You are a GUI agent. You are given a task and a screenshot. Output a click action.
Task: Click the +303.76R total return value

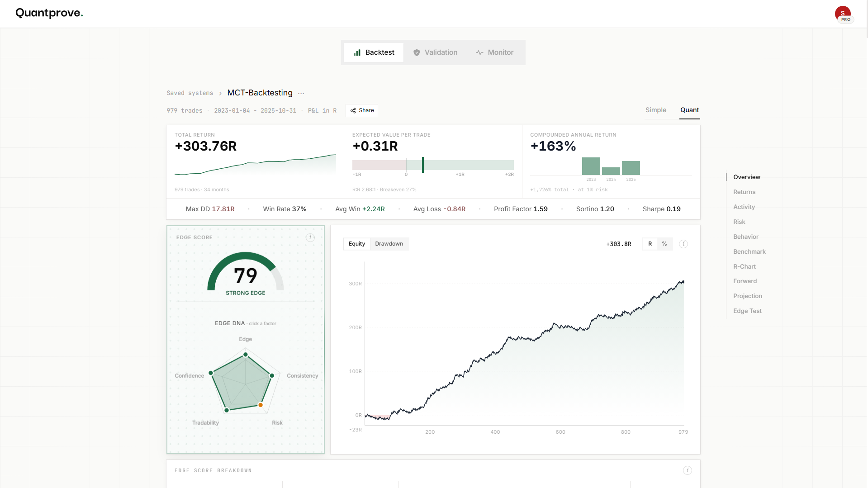coord(206,146)
